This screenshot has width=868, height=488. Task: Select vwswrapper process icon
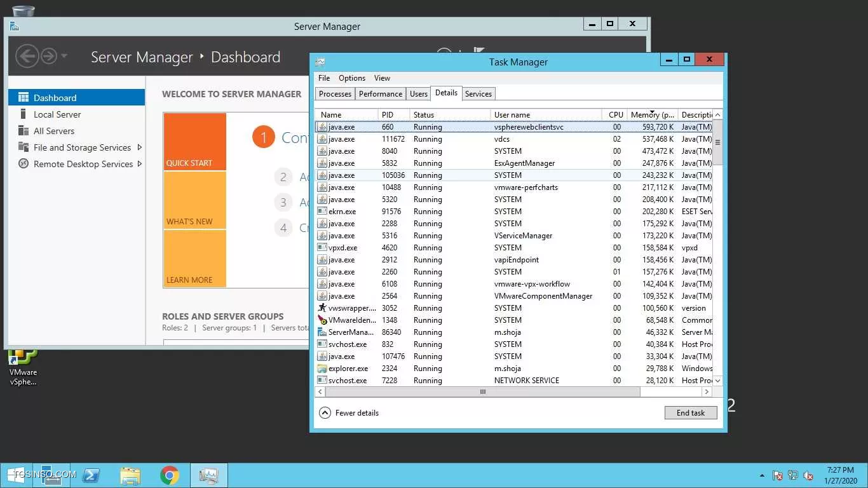(322, 308)
